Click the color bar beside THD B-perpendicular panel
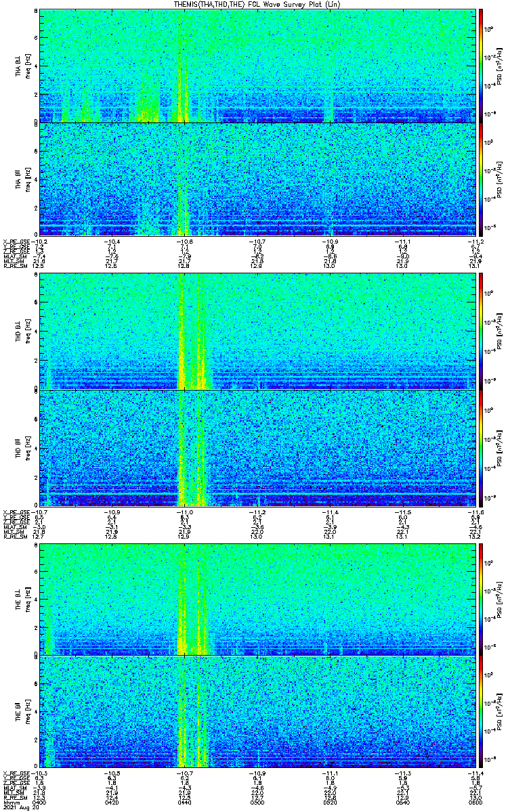The width and height of the screenshot is (508, 812). pyautogui.click(x=481, y=332)
